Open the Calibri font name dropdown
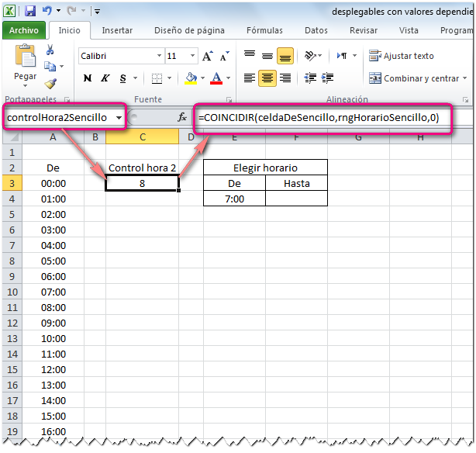The width and height of the screenshot is (476, 453). [x=159, y=57]
